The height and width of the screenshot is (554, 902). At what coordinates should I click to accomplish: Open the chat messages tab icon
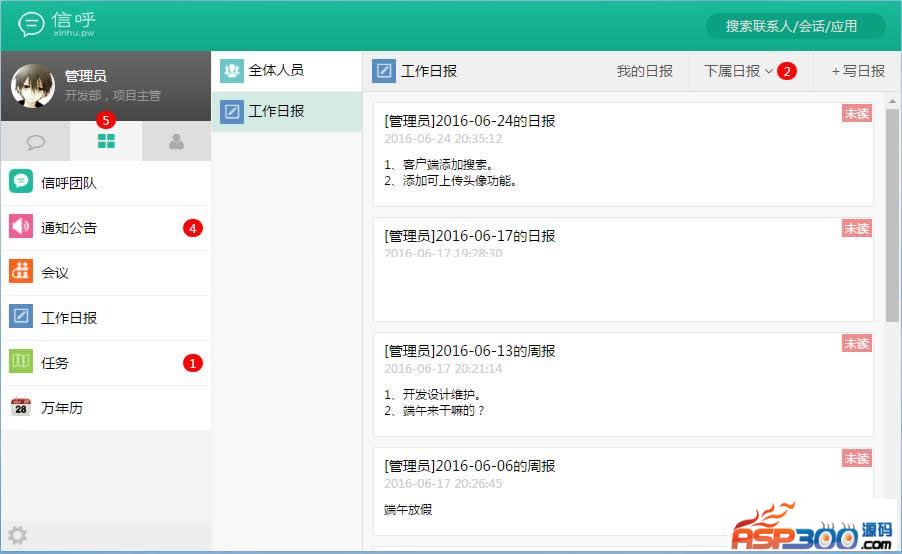tap(35, 142)
